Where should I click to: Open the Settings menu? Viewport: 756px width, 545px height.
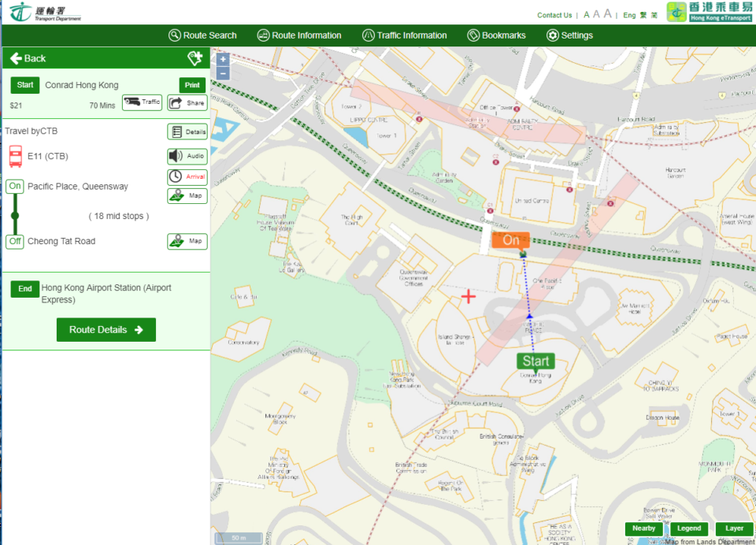tap(569, 35)
